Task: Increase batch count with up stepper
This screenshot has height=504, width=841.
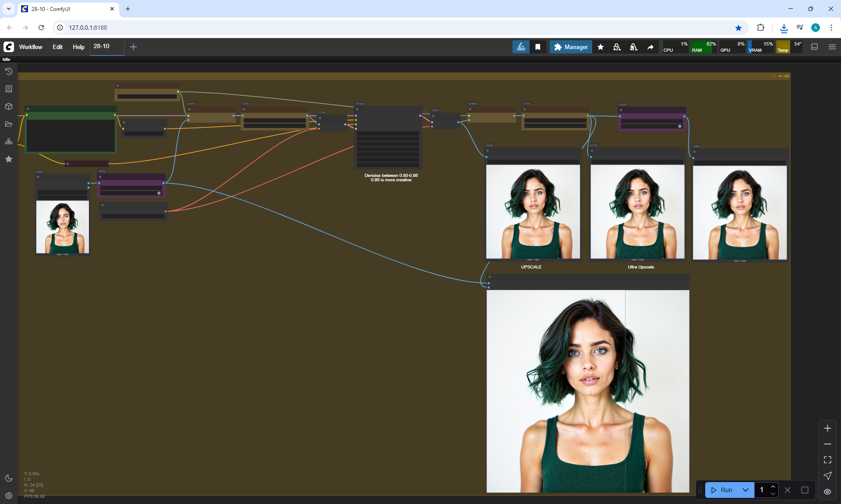Action: [x=773, y=486]
